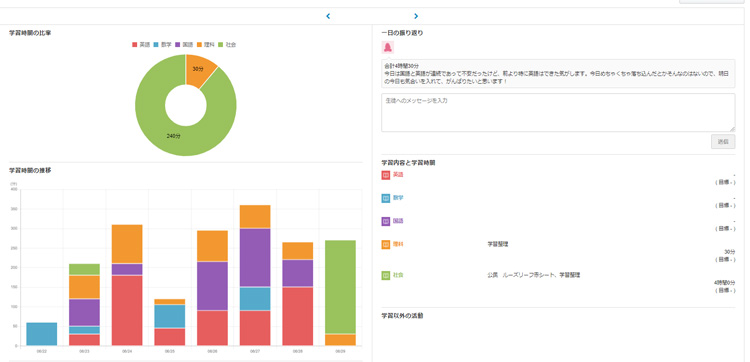The image size is (750, 362).
Task: Select the purple 国語 subject book icon
Action: [x=386, y=221]
